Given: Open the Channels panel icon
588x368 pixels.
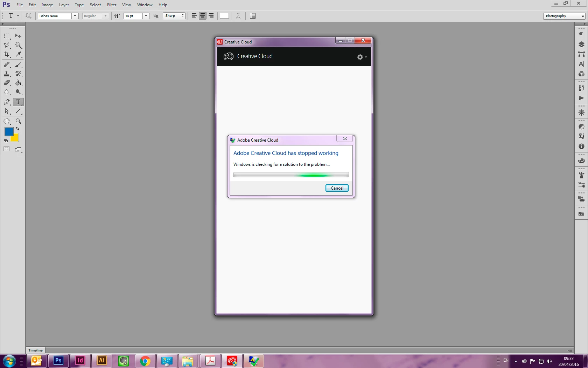Looking at the screenshot, I should click(581, 74).
